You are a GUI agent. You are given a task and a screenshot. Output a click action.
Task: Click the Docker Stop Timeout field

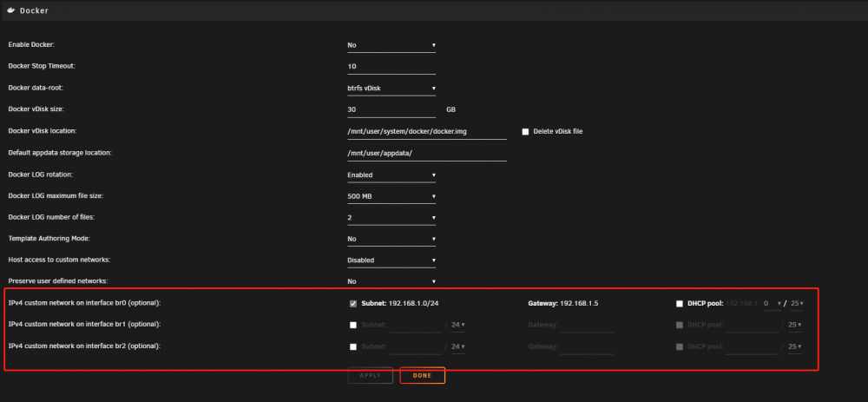click(x=391, y=67)
